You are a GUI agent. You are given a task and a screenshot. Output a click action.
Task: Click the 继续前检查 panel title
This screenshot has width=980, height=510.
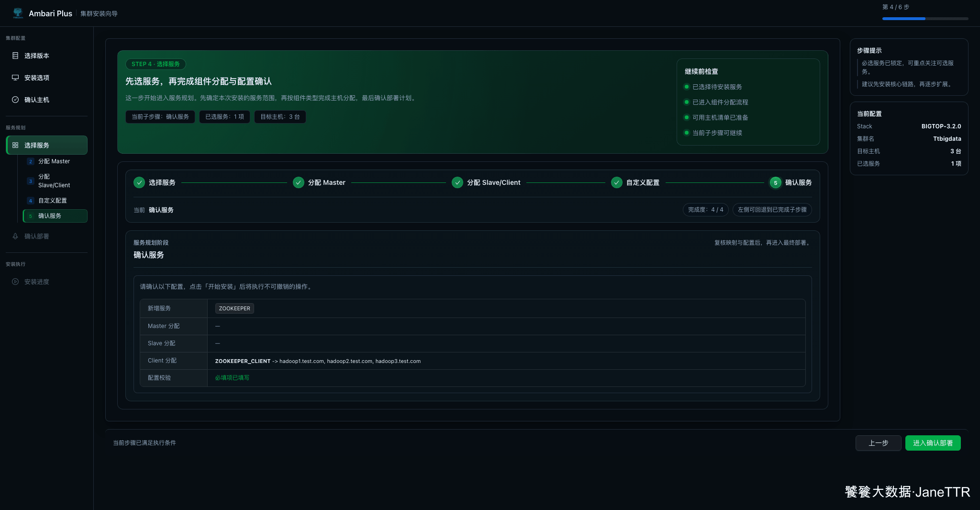702,71
